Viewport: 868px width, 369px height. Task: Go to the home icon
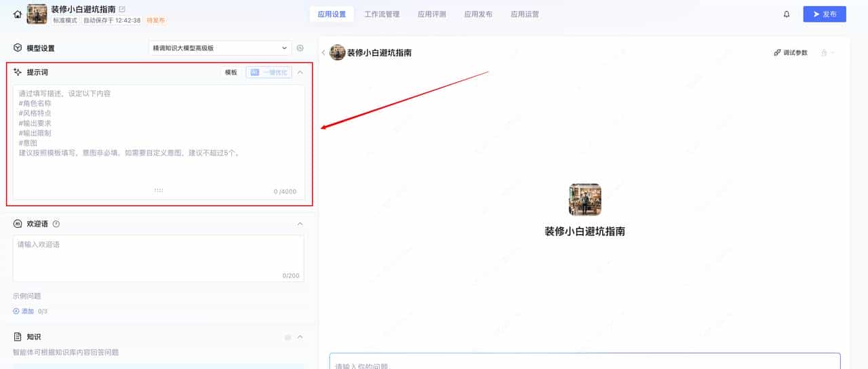click(x=18, y=14)
